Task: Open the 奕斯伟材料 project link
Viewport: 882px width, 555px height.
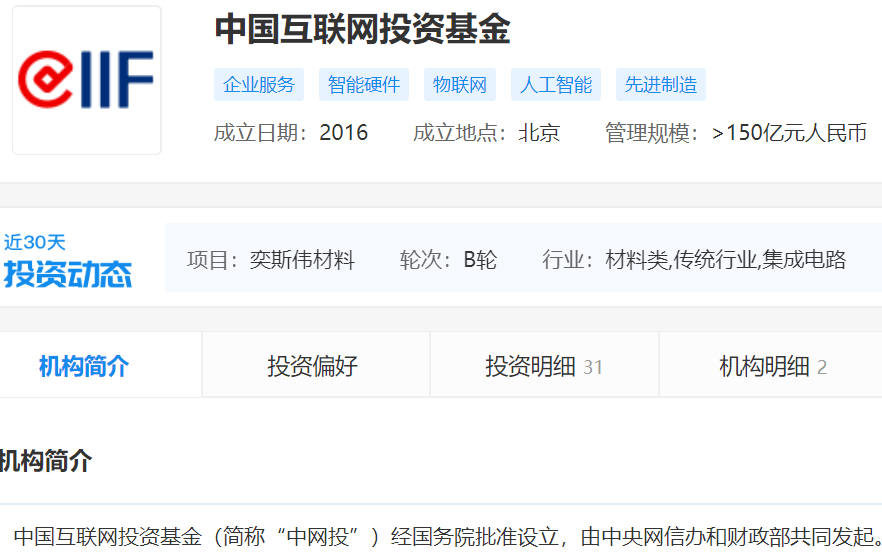Action: click(x=302, y=260)
